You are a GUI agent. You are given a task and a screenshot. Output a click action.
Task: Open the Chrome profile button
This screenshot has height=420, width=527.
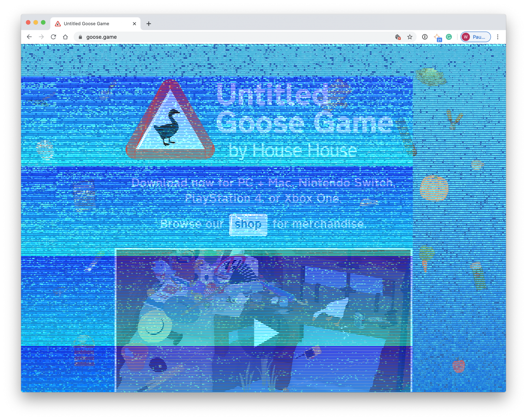476,37
